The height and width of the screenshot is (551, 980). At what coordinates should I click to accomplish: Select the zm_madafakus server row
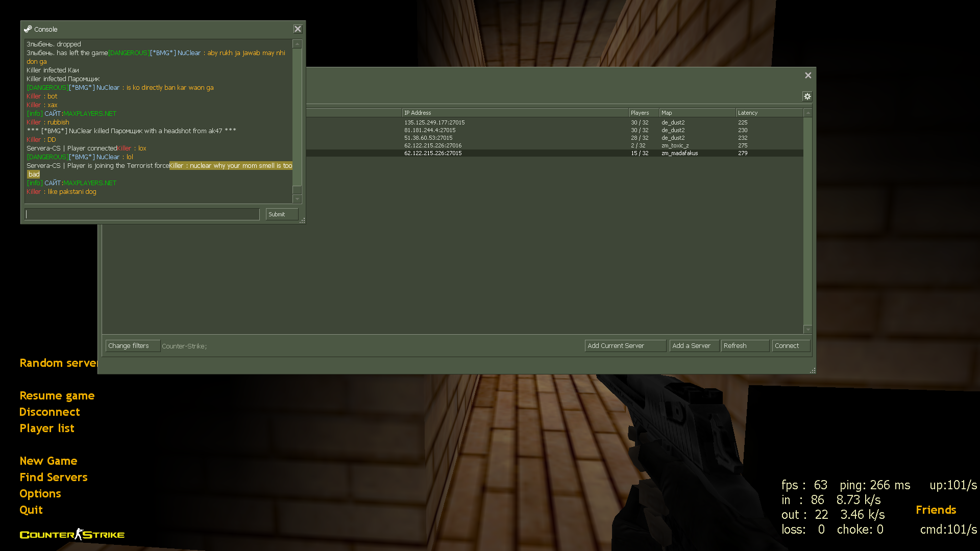(x=555, y=153)
